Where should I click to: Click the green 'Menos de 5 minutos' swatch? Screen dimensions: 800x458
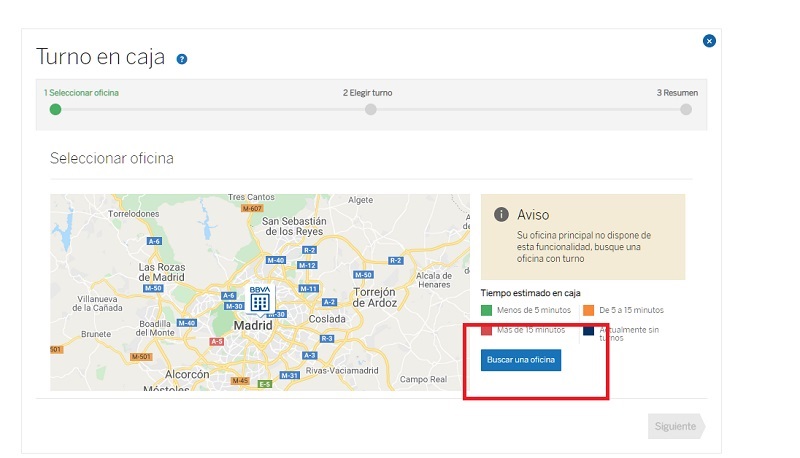point(489,310)
